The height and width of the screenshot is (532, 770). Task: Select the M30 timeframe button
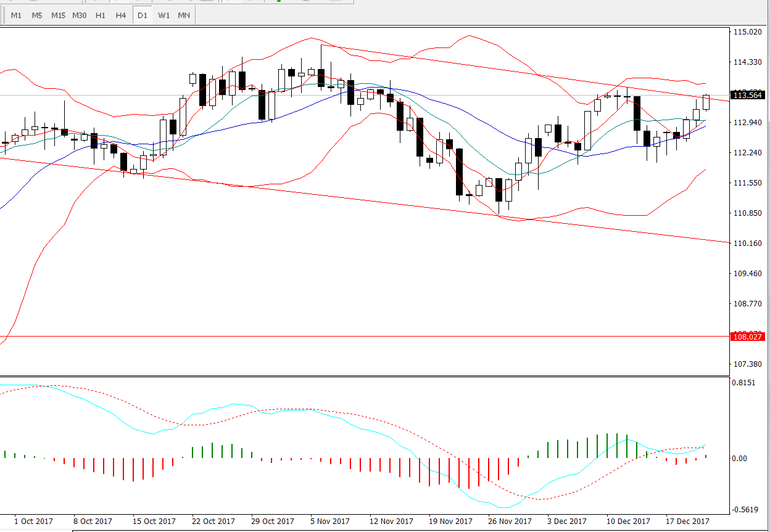click(x=80, y=15)
